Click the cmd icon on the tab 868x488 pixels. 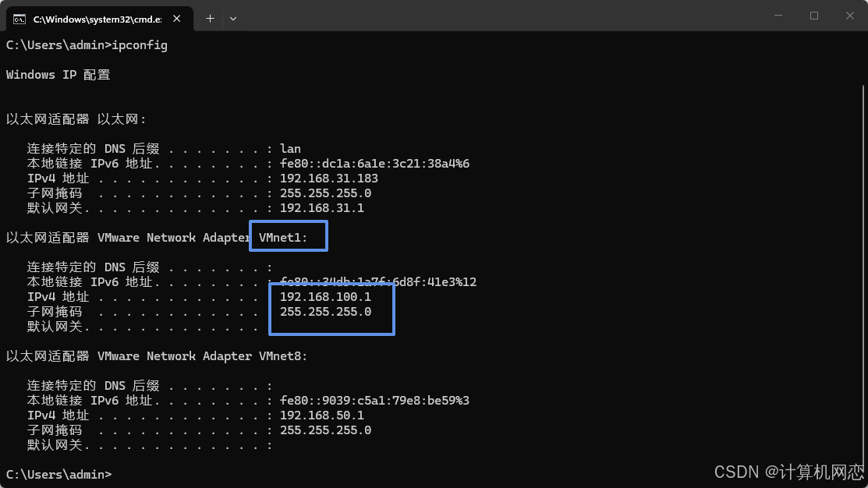coord(19,19)
